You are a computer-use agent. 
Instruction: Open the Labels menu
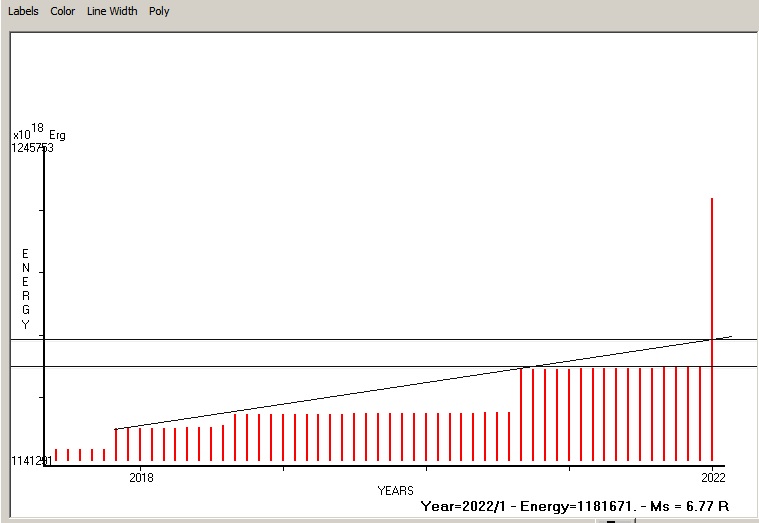click(x=23, y=11)
